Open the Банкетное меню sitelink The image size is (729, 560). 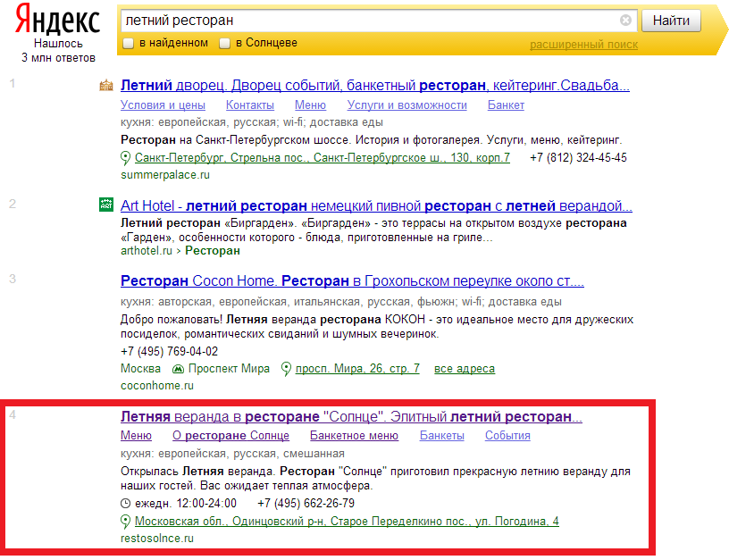click(355, 436)
